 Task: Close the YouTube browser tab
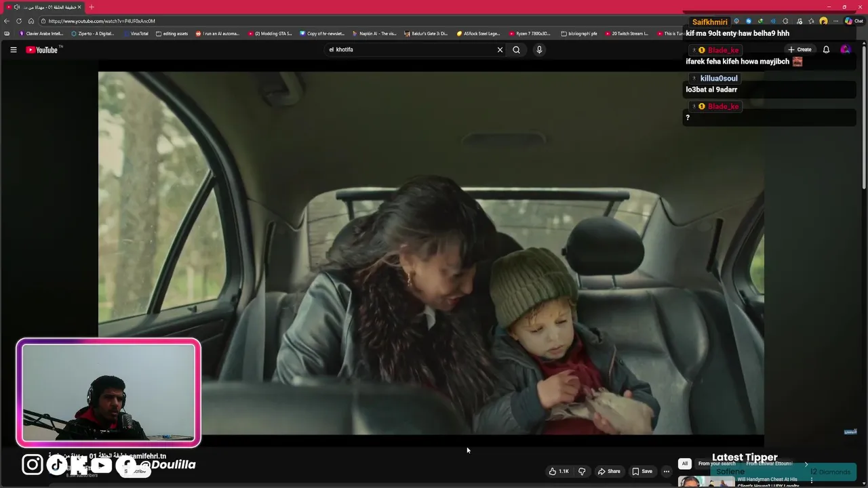pyautogui.click(x=79, y=7)
